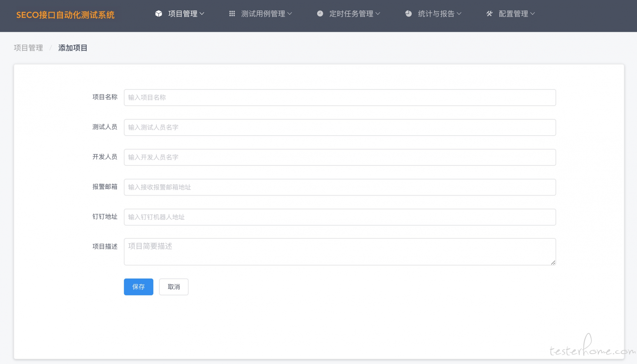Go to 项目管理 breadcrumb link
637x364 pixels.
pos(28,48)
